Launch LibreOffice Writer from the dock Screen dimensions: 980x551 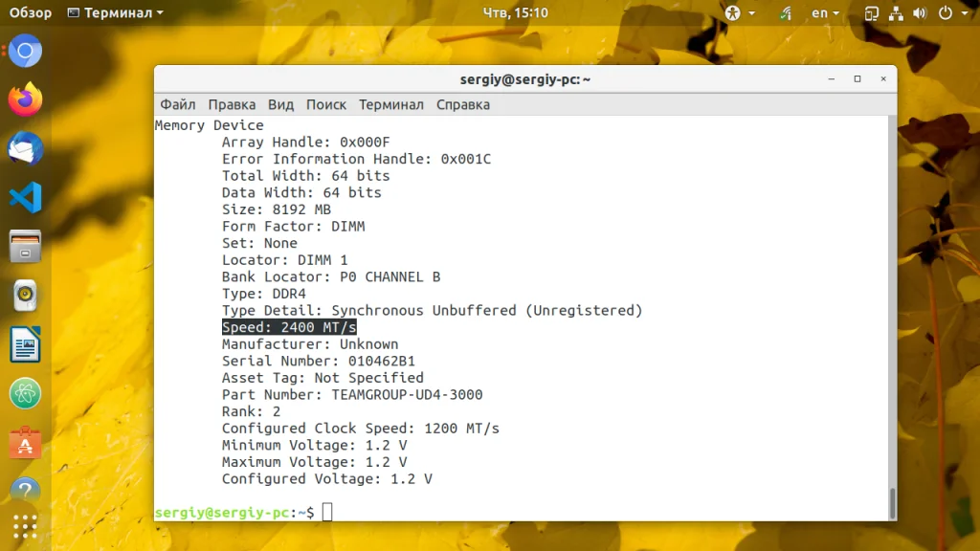coord(25,344)
